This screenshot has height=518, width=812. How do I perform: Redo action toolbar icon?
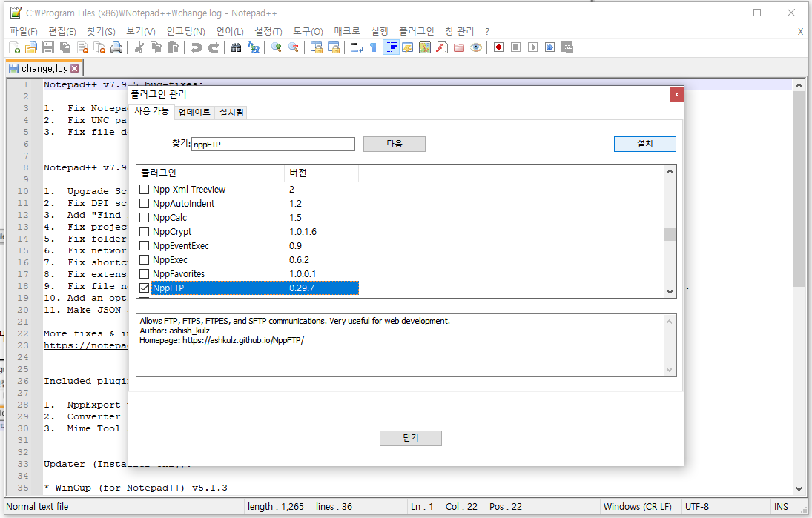click(x=213, y=47)
